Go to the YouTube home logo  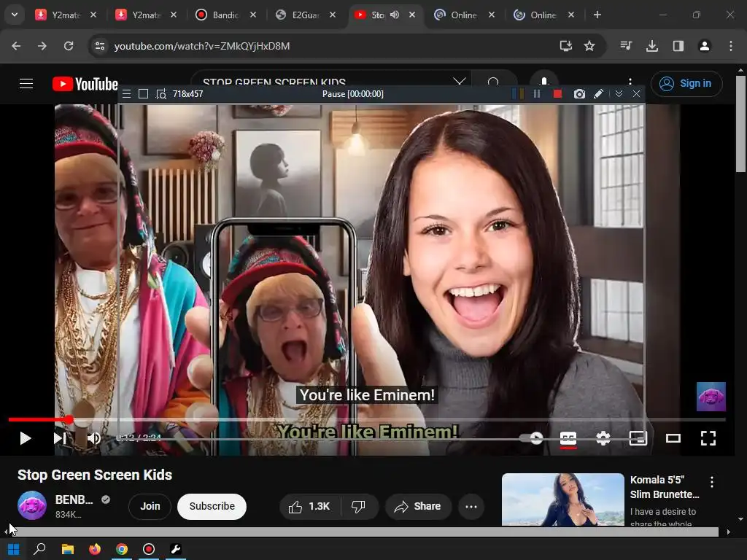[x=85, y=84]
